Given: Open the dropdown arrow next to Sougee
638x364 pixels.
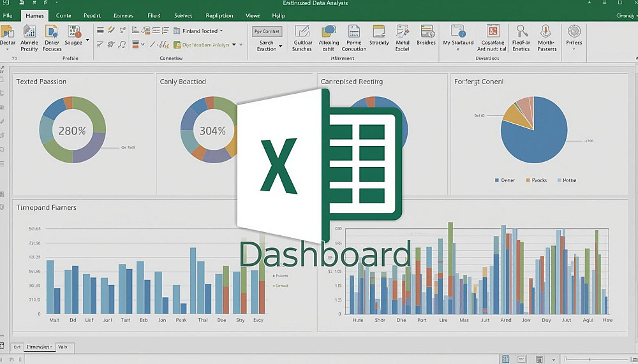Looking at the screenshot, I should (87, 40).
